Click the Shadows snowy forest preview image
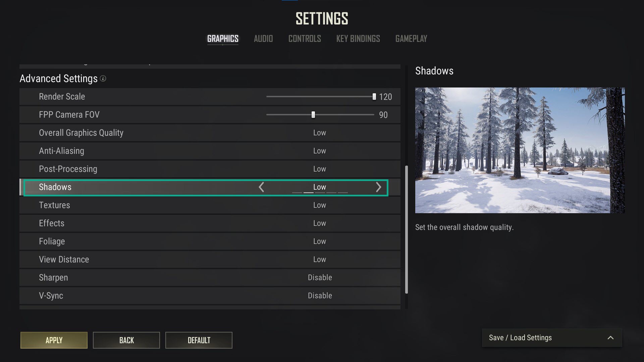The image size is (644, 362). (x=520, y=150)
